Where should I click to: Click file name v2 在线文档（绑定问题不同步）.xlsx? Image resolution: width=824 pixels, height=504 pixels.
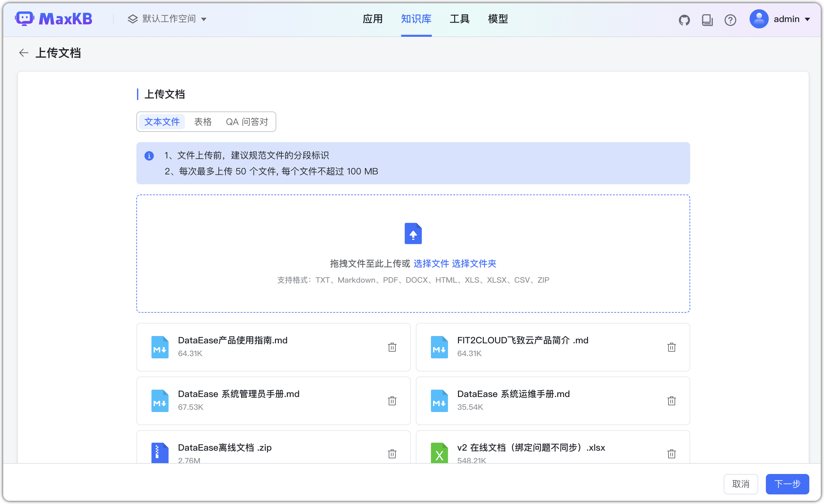coord(531,447)
